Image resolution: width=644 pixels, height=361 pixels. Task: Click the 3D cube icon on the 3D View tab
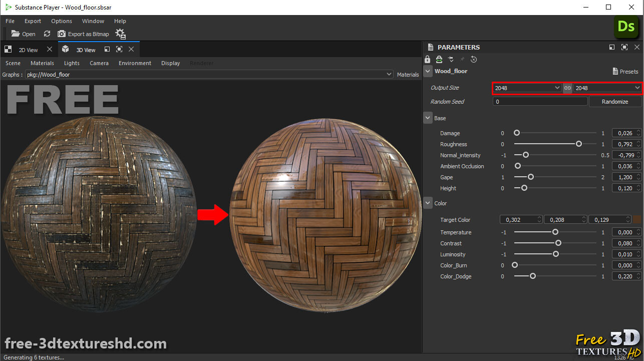tap(65, 50)
